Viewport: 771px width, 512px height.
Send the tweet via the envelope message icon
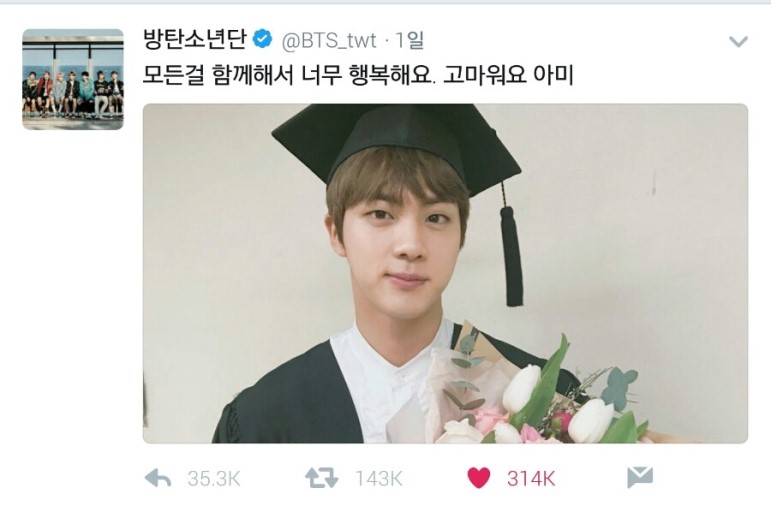point(640,478)
